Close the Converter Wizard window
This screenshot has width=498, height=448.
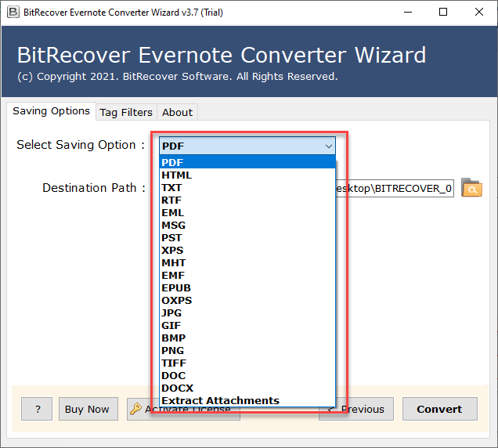pyautogui.click(x=479, y=12)
